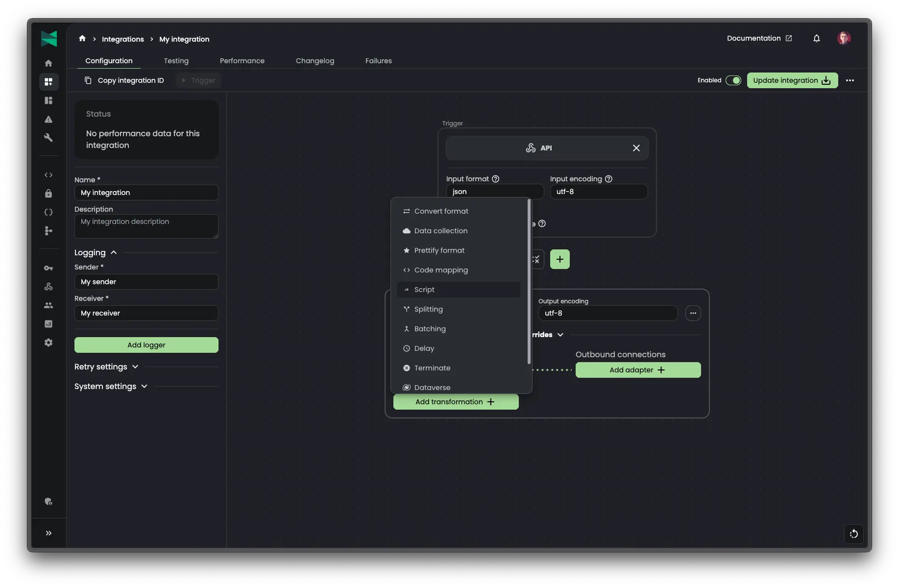Toggle the Enabled switch off

[x=733, y=80]
